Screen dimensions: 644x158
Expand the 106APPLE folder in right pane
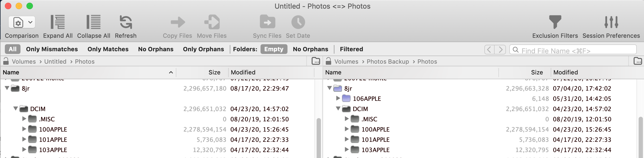pos(338,98)
